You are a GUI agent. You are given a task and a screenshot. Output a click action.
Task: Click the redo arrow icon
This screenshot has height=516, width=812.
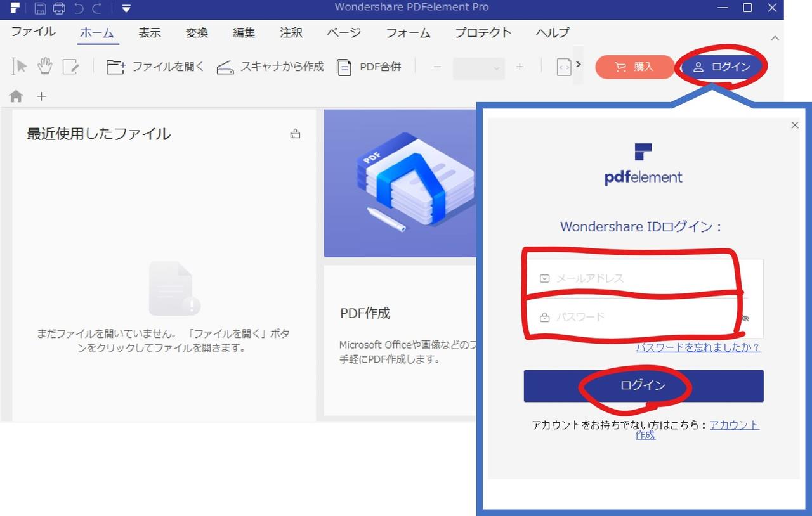[97, 8]
